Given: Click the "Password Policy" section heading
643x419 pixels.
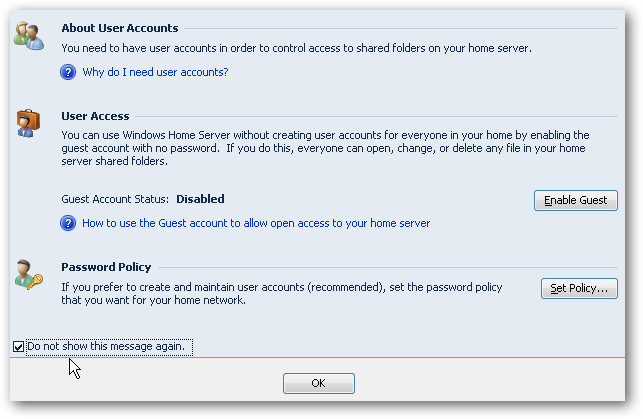Looking at the screenshot, I should pos(106,267).
